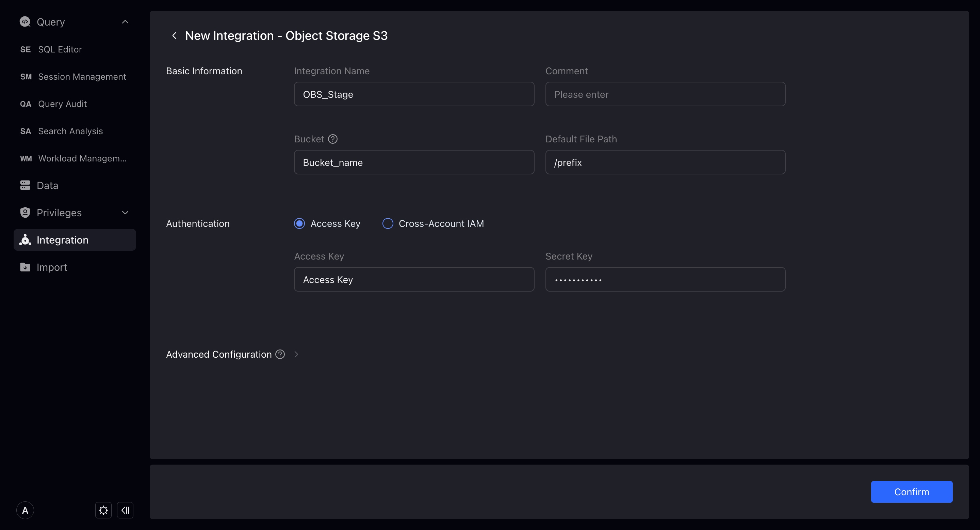Expand the Privileges section chevron
Image resolution: width=980 pixels, height=530 pixels.
pos(125,213)
